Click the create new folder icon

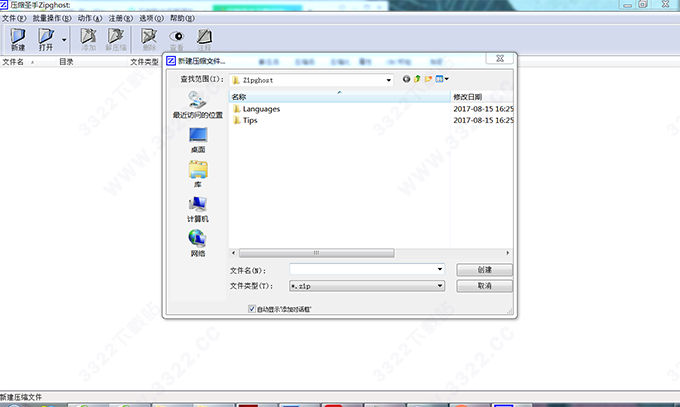coord(428,79)
